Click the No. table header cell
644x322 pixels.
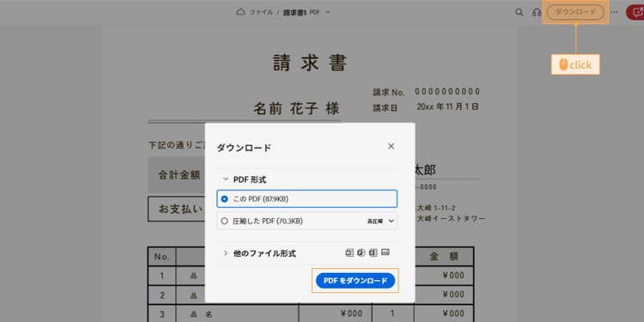point(161,257)
